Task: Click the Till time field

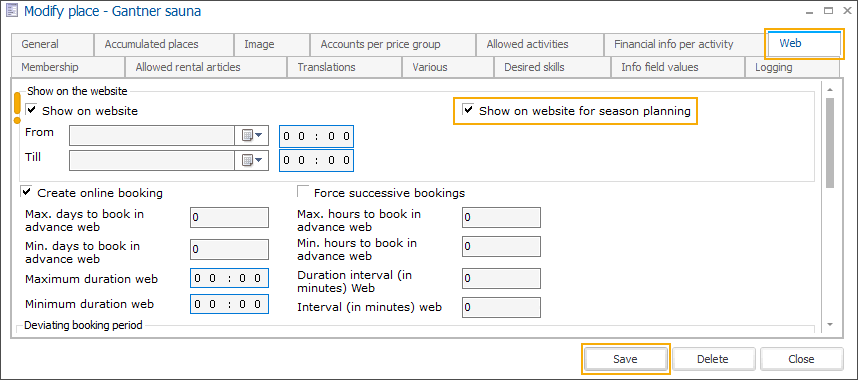Action: click(x=316, y=161)
